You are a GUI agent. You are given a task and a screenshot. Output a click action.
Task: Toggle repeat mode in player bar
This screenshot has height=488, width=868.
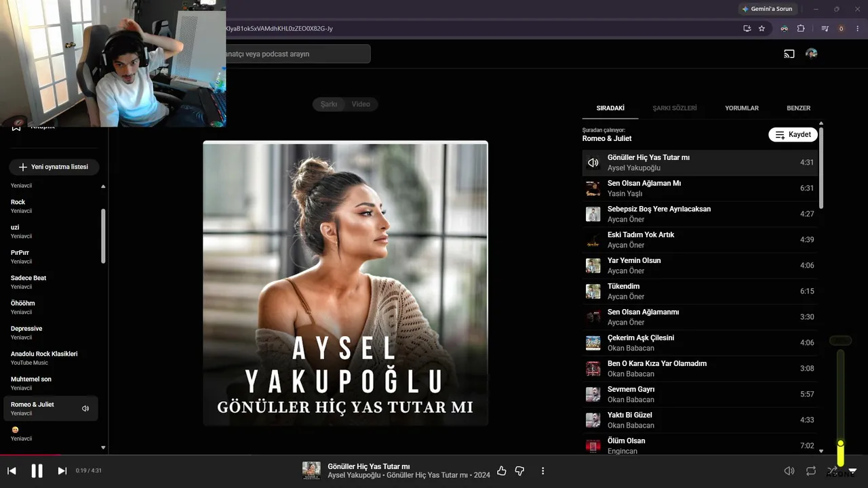pyautogui.click(x=811, y=470)
